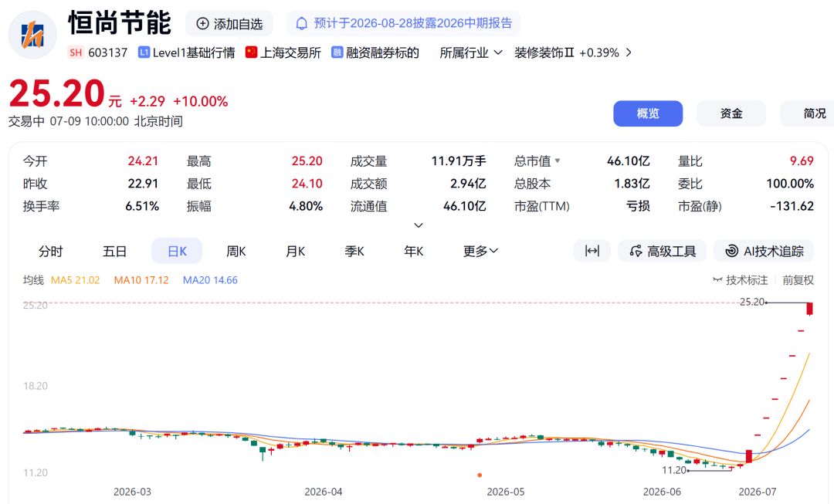Click the 量比 value 9.69
This screenshot has height=504, width=834.
pyautogui.click(x=802, y=161)
